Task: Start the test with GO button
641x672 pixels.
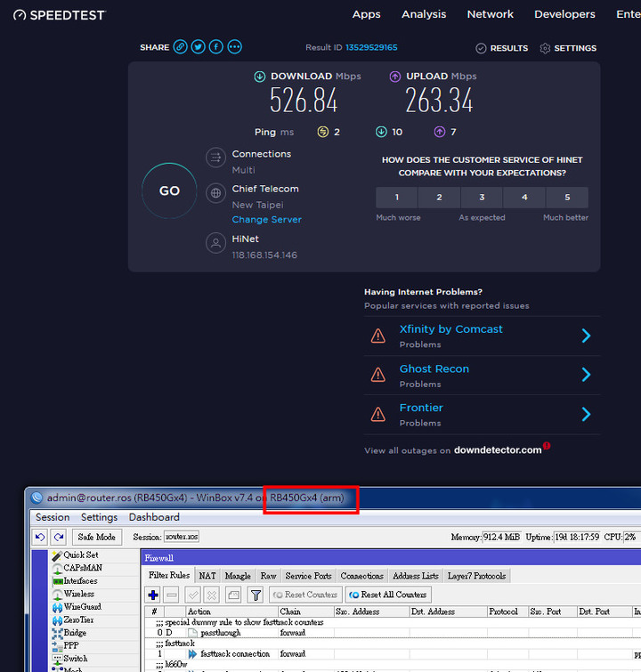Action: tap(169, 190)
